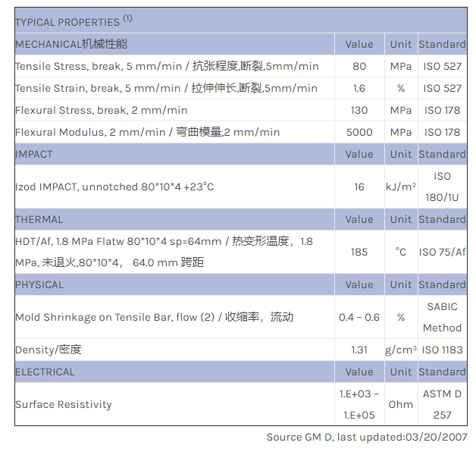
Task: Click the kJ/m² unit cell
Action: pyautogui.click(x=401, y=187)
